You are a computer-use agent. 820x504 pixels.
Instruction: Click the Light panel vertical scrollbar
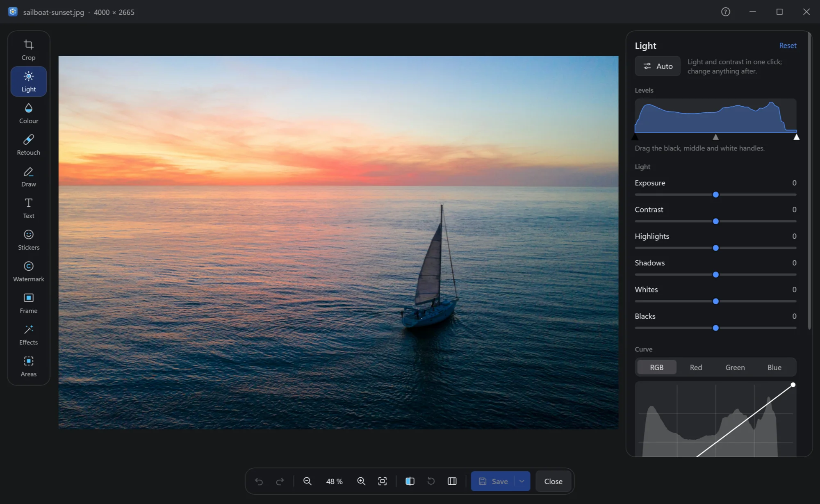(809, 181)
